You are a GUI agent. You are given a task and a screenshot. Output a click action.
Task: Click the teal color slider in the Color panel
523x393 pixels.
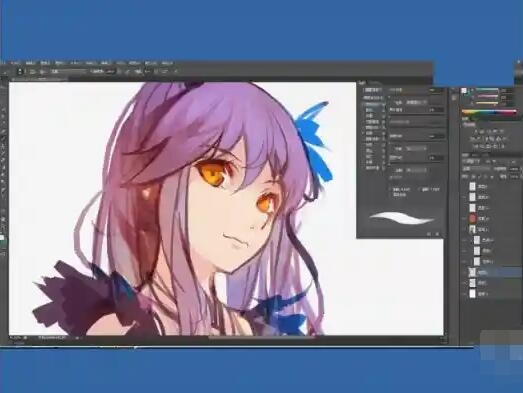pyautogui.click(x=487, y=89)
